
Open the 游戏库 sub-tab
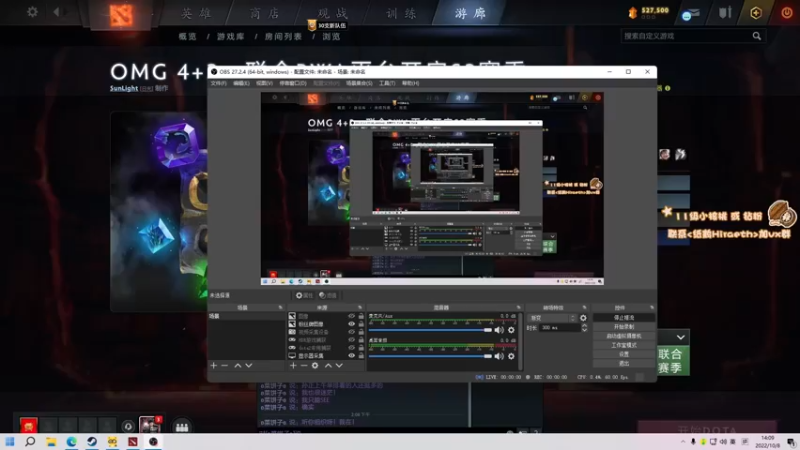point(231,36)
